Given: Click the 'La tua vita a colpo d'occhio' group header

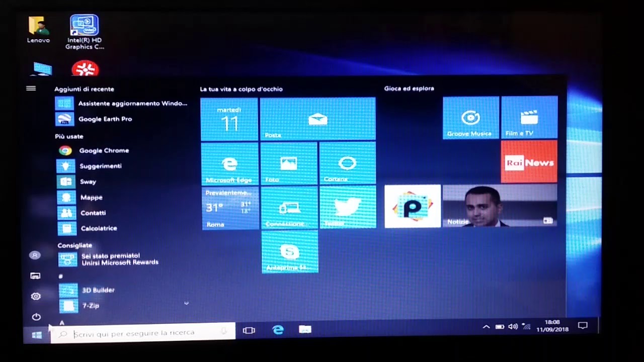Looking at the screenshot, I should pos(241,89).
